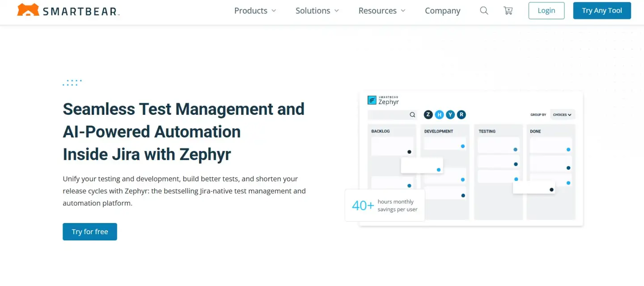
Task: Open the site search magnifier icon
Action: [x=484, y=11]
